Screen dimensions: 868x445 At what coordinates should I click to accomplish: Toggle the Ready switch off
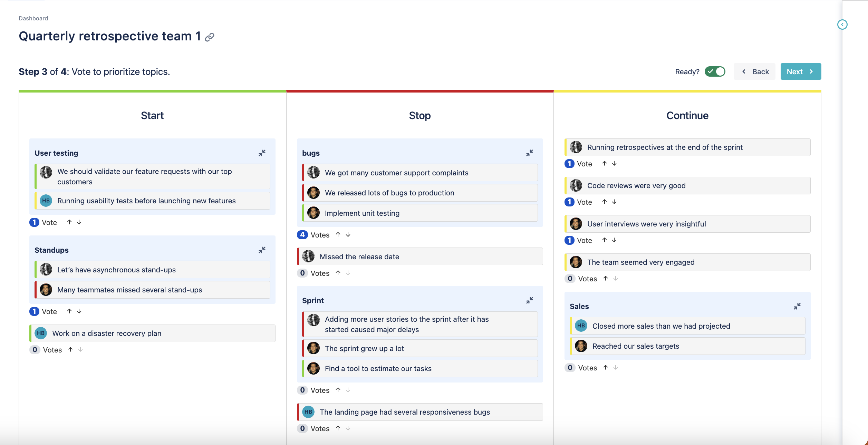(715, 71)
